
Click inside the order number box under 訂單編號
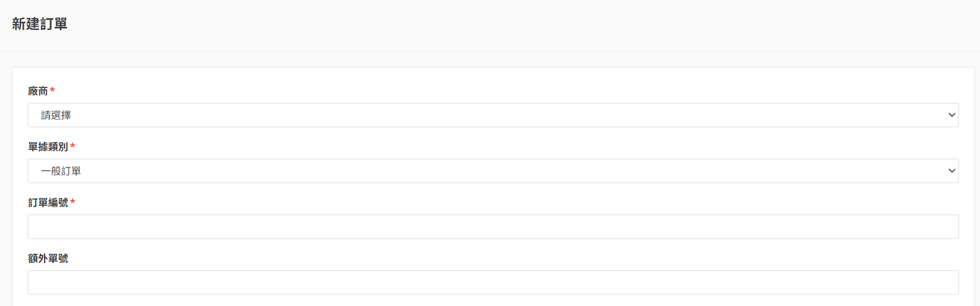point(493,227)
